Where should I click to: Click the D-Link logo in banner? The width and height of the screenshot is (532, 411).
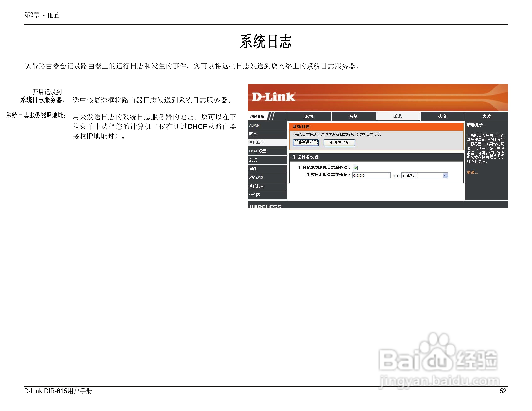(x=274, y=97)
